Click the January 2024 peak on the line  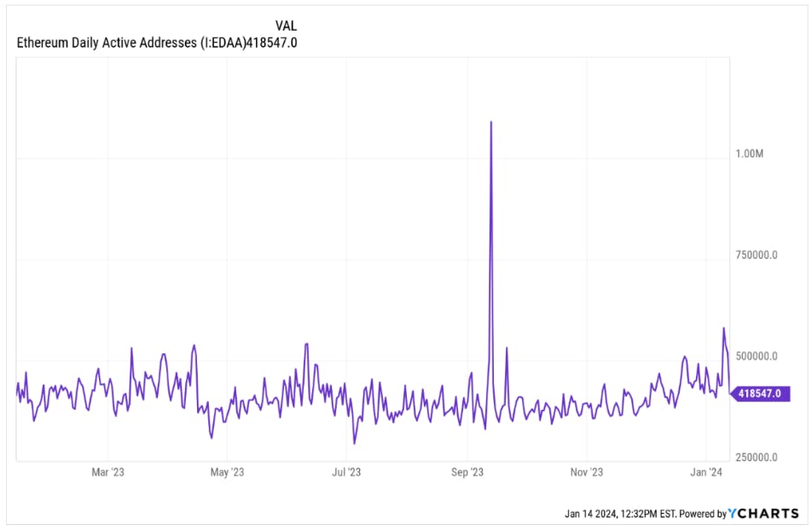(724, 328)
